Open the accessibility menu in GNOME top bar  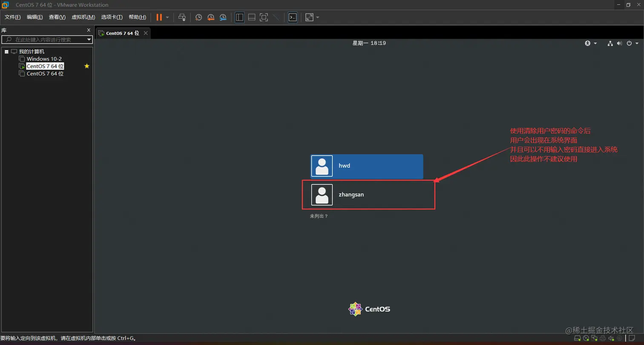[591, 43]
